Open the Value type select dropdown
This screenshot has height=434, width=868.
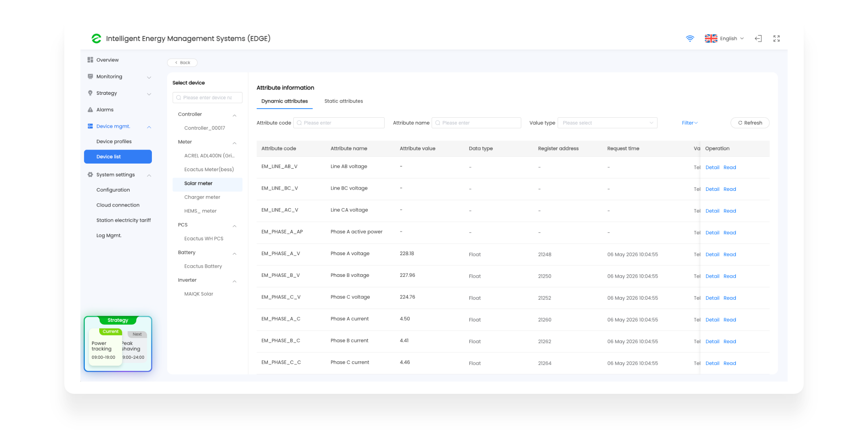pyautogui.click(x=607, y=123)
